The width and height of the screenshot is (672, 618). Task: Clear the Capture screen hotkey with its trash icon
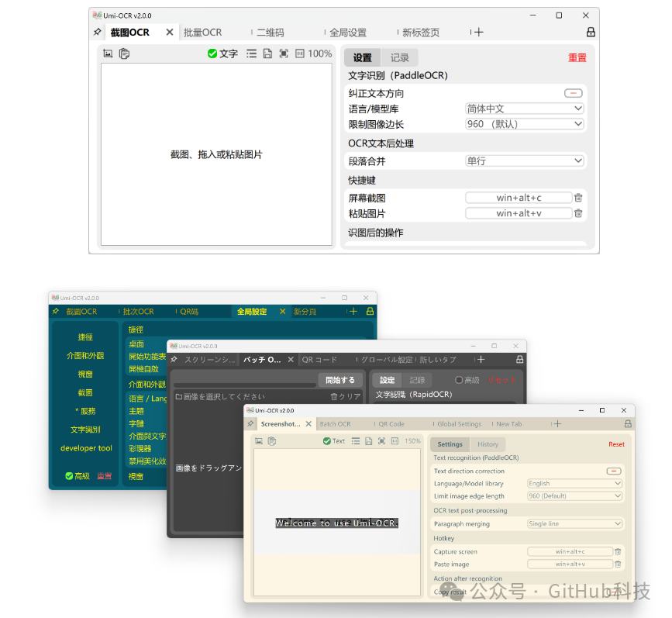[618, 551]
